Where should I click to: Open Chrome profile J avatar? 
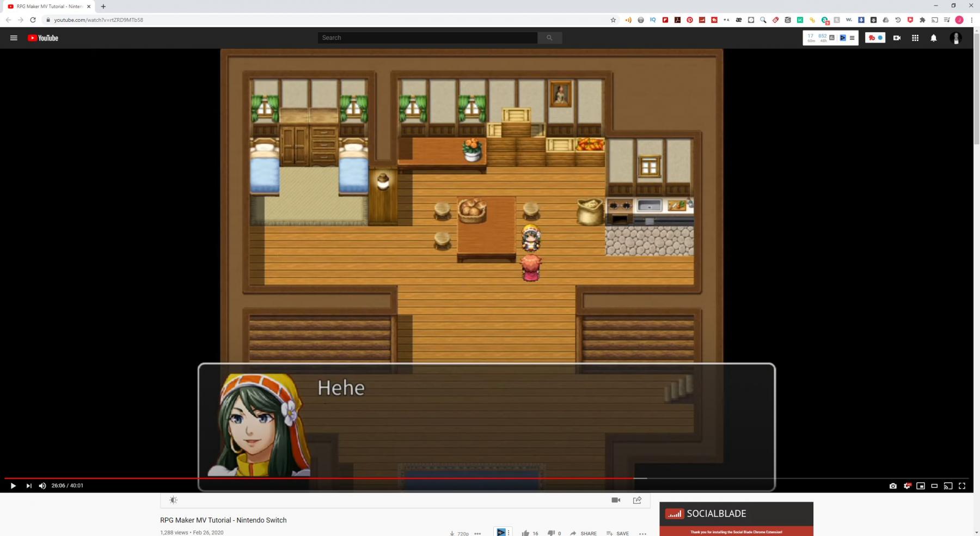click(x=959, y=20)
